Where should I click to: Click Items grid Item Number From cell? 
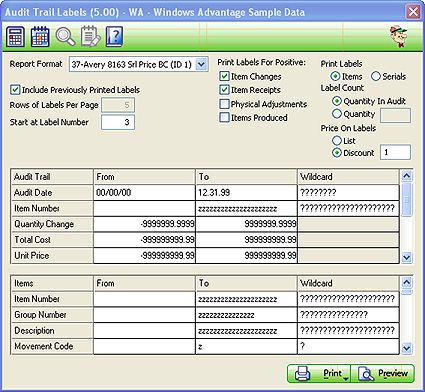click(144, 299)
